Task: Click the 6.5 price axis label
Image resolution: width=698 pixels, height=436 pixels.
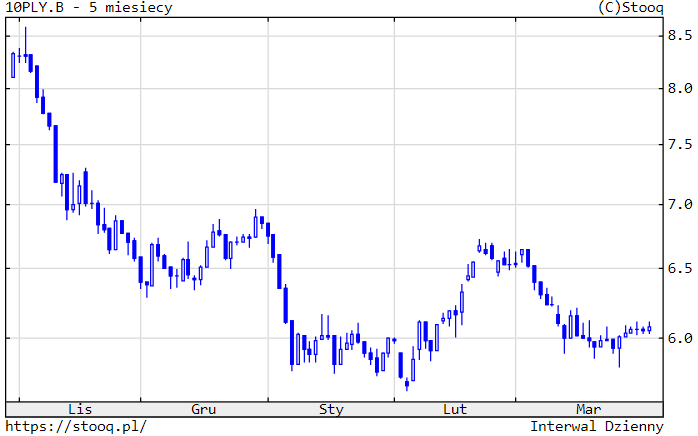Action: tap(681, 268)
